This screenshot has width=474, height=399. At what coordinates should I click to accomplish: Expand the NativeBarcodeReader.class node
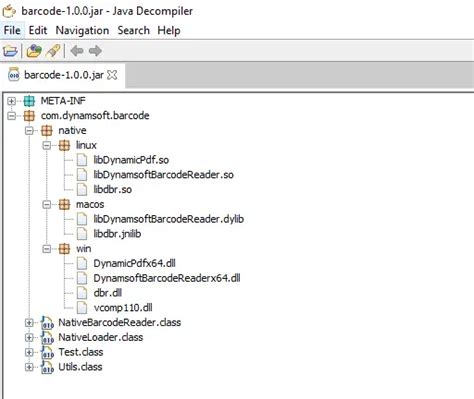[x=29, y=323]
